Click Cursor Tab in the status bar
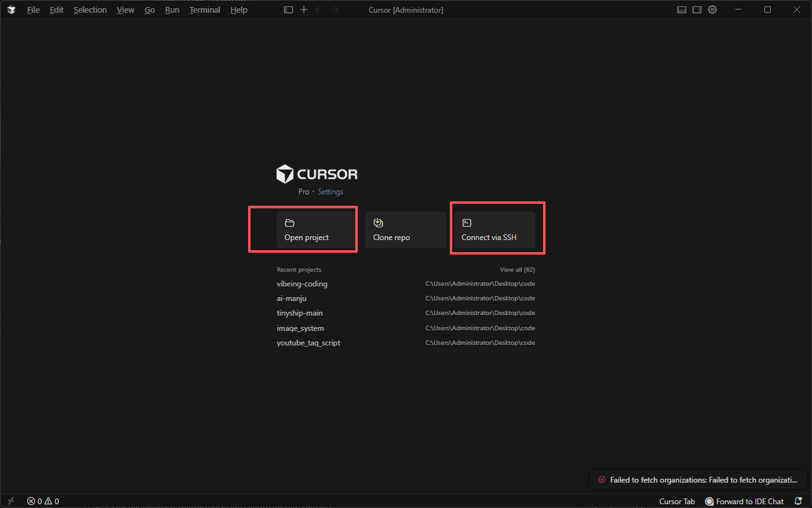Image resolution: width=812 pixels, height=508 pixels. (677, 501)
